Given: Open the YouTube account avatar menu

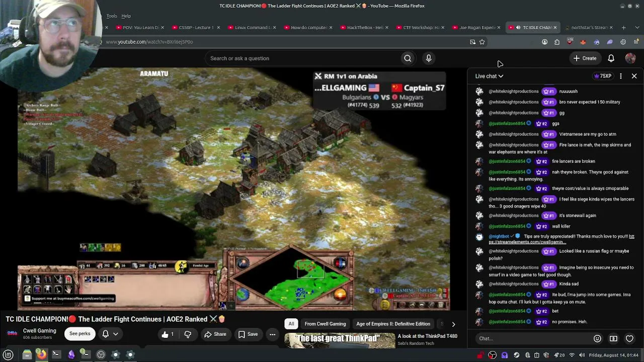Looking at the screenshot, I should (630, 58).
